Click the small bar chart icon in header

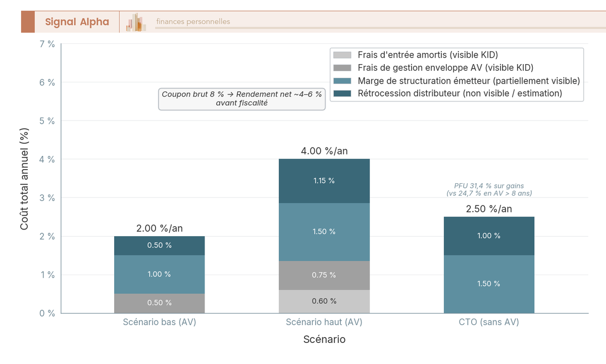135,22
